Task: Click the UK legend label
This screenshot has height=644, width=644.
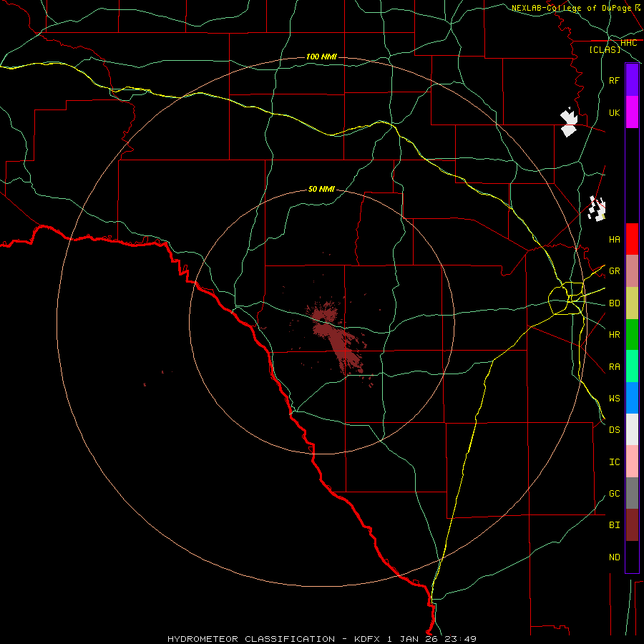Action: click(615, 112)
